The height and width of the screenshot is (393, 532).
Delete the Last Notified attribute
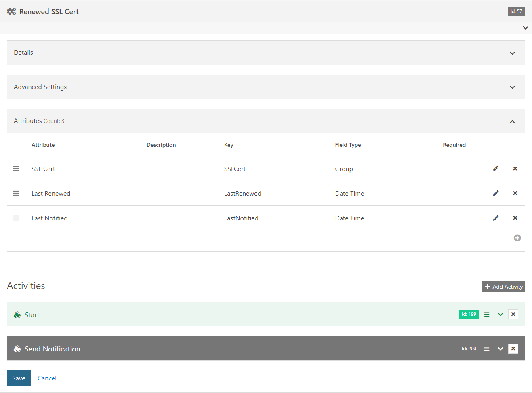click(515, 218)
